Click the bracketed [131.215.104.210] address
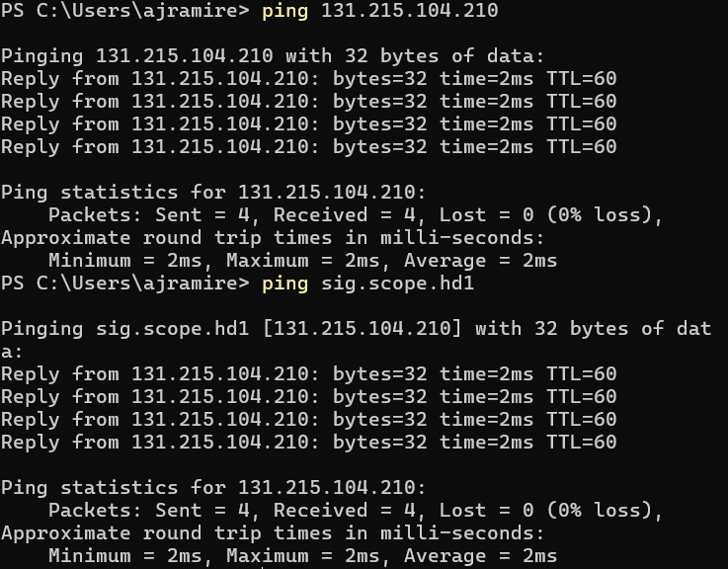This screenshot has width=728, height=569. pyautogui.click(x=363, y=329)
